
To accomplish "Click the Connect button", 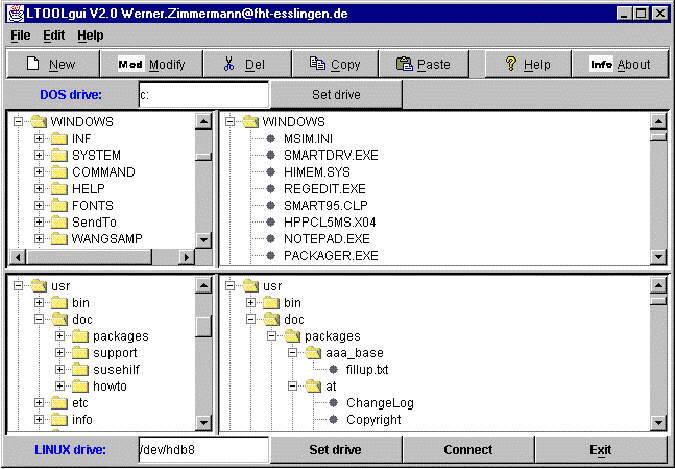I will click(467, 450).
